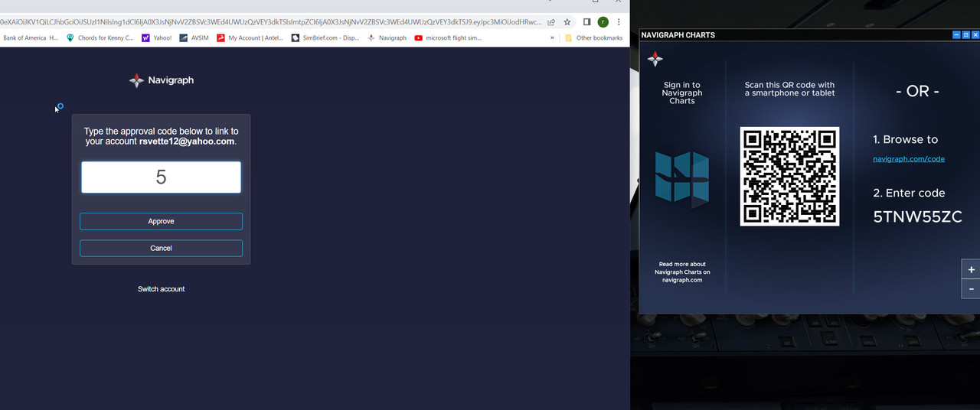This screenshot has width=980, height=410.
Task: Click the rsvette12@yahoo.com account text
Action: click(x=187, y=142)
